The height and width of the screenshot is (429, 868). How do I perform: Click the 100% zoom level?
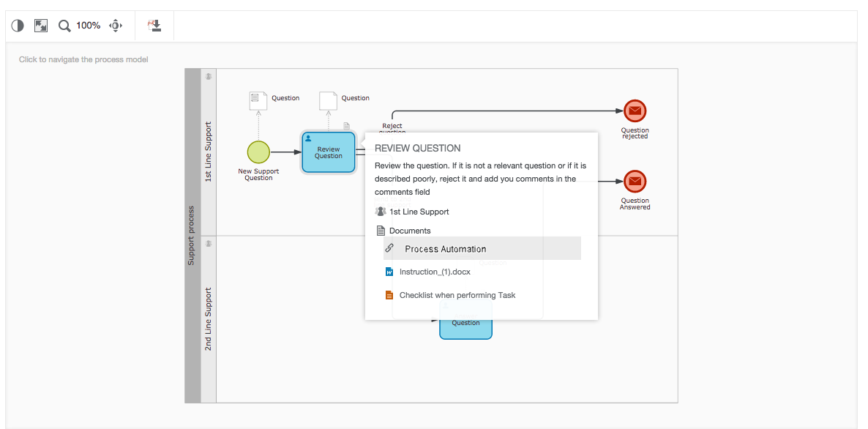(88, 26)
